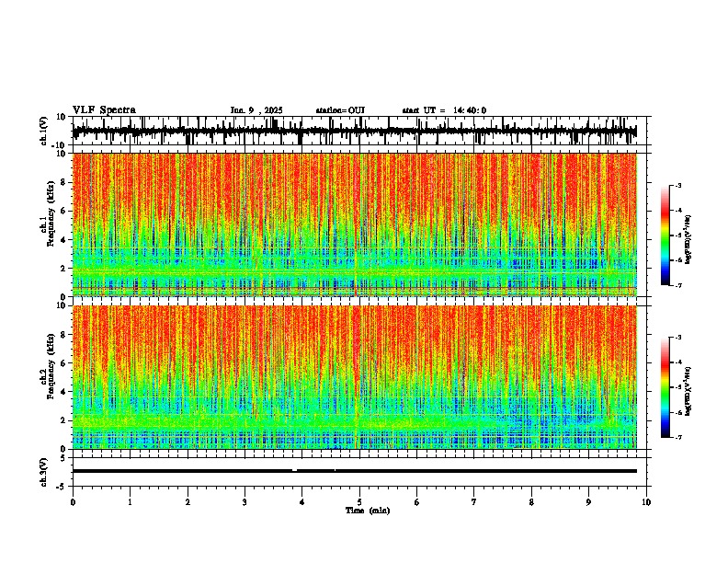The width and height of the screenshot is (728, 563).
Task: Click the "-7" label on ch.2 colorbar
Action: click(678, 437)
